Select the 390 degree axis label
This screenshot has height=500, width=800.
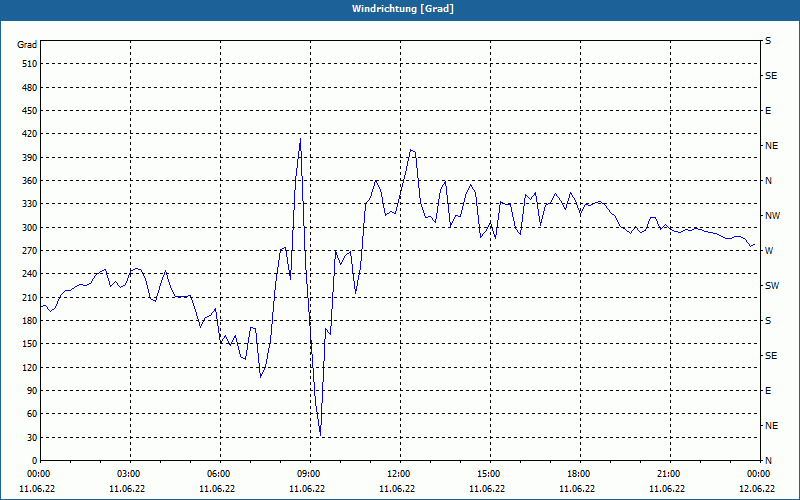(x=30, y=157)
